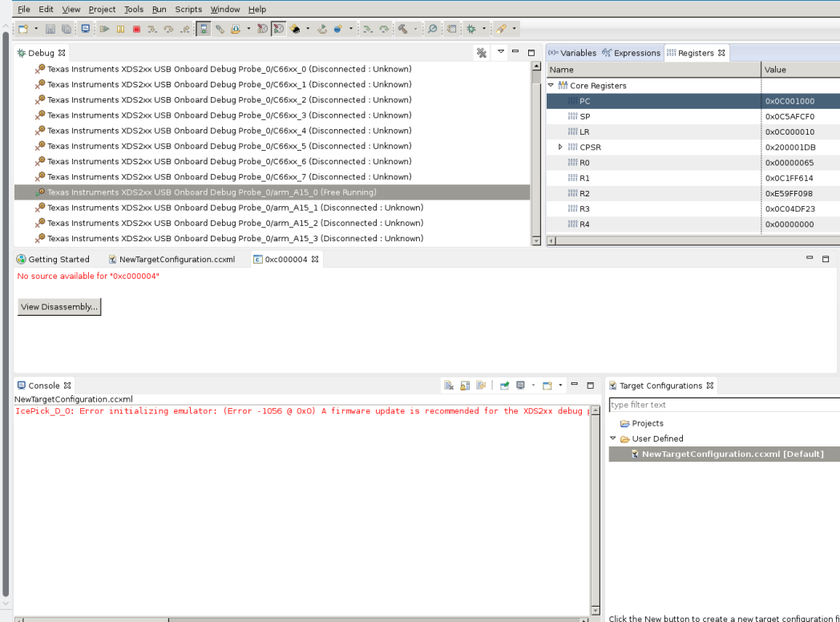Expand the CPSR register
840x622 pixels.
(560, 147)
